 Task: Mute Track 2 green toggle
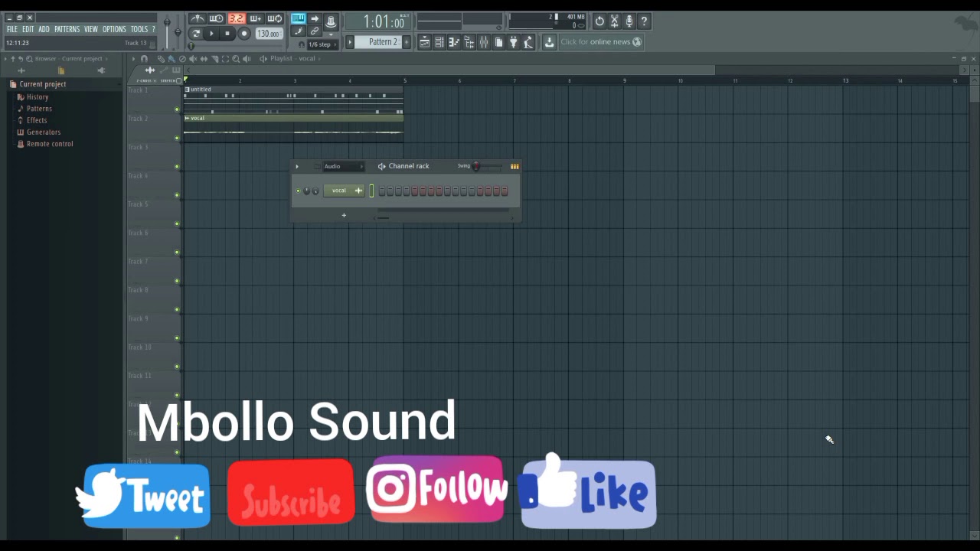point(177,138)
